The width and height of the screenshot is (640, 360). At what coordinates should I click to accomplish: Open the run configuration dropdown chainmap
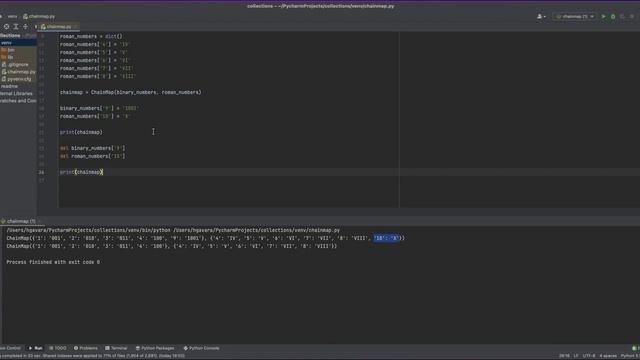pos(575,17)
